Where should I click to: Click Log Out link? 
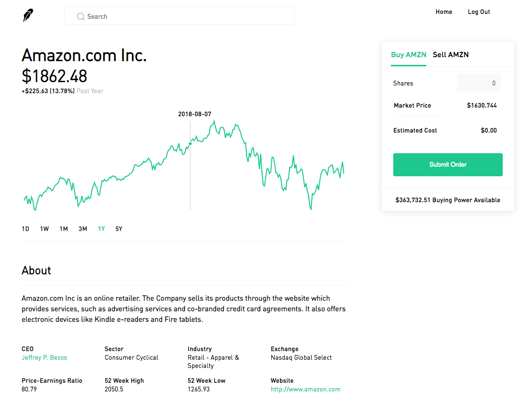coord(479,12)
